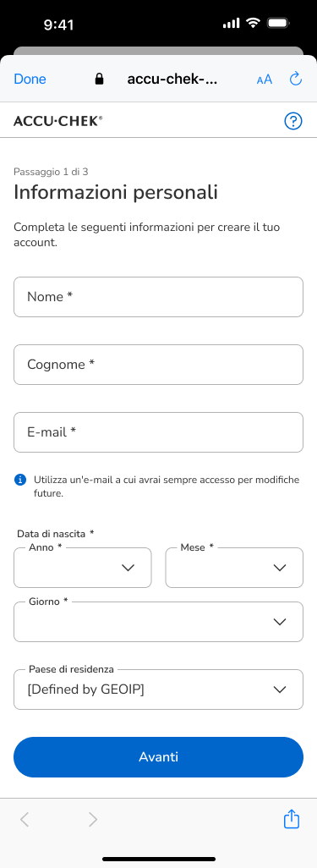
Task: Tap the Wi-Fi status icon
Action: [x=254, y=23]
